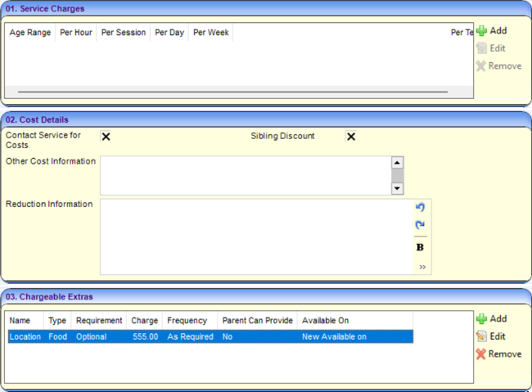The height and width of the screenshot is (392, 532).
Task: Collapse the 02. Cost Details section header
Action: click(x=265, y=119)
